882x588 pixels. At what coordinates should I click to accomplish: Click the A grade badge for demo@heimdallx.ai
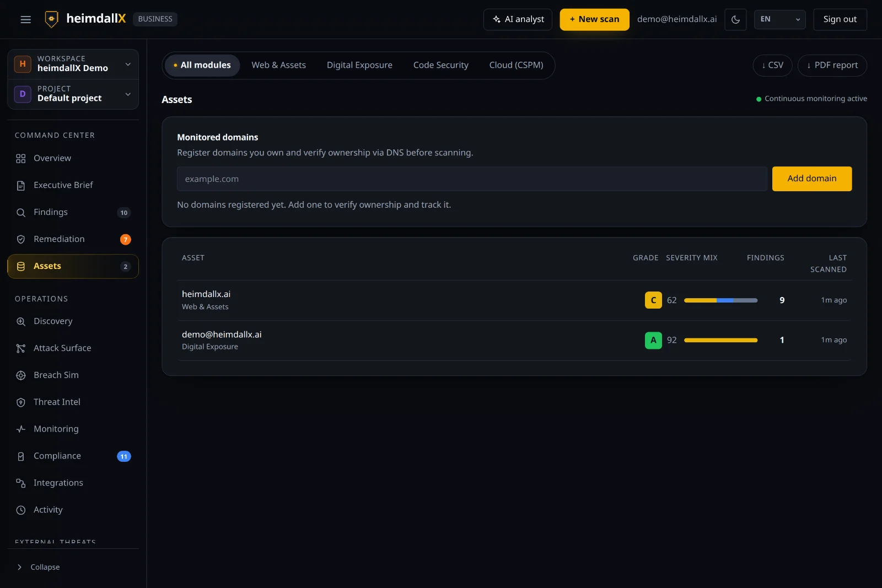(653, 341)
